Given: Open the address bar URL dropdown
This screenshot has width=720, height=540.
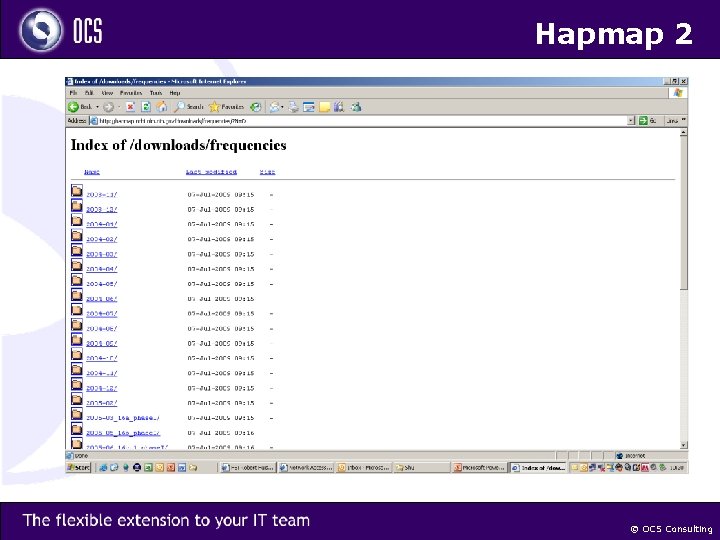Looking at the screenshot, I should (x=631, y=121).
